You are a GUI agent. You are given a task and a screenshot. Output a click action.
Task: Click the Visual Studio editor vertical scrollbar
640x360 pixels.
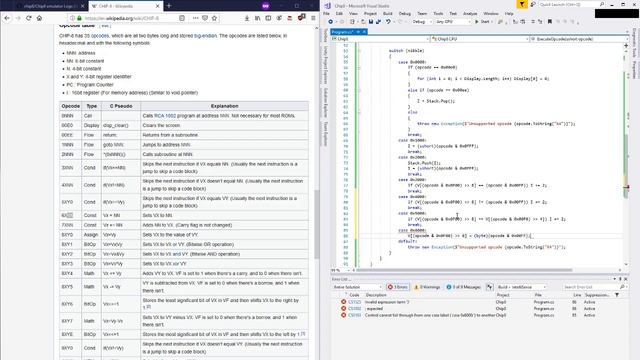pos(626,155)
